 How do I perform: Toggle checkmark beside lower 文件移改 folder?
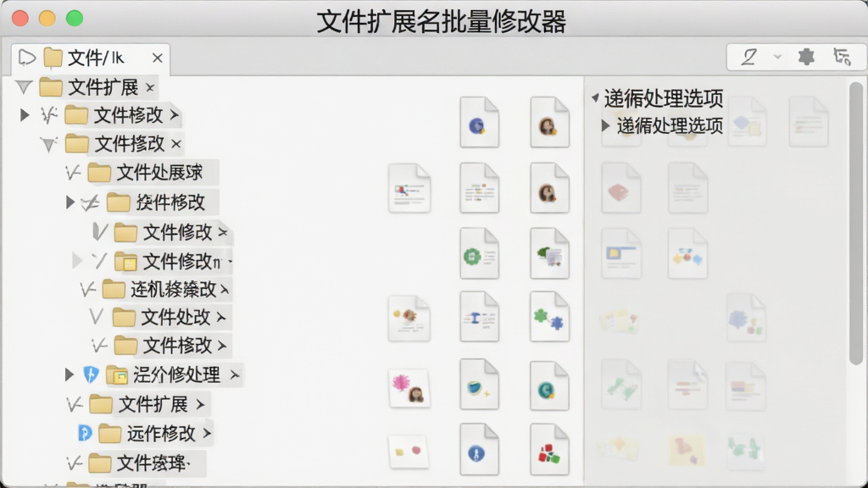point(99,347)
